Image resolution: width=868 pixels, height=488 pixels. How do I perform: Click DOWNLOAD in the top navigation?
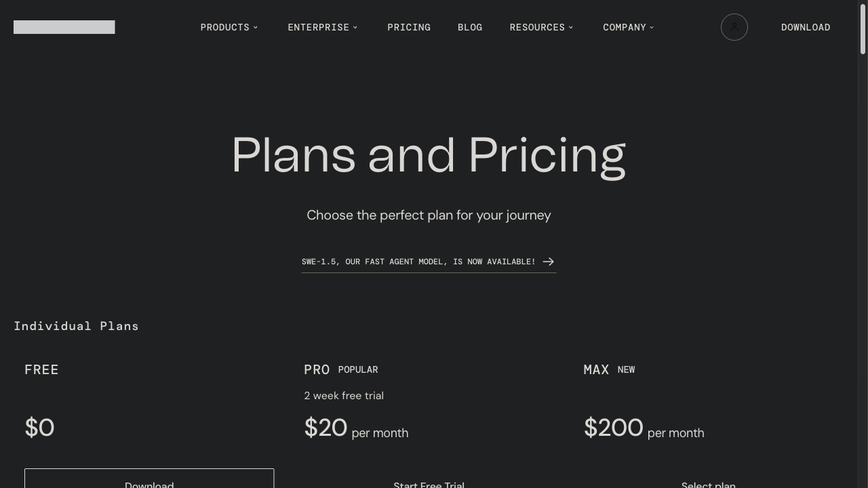point(806,27)
